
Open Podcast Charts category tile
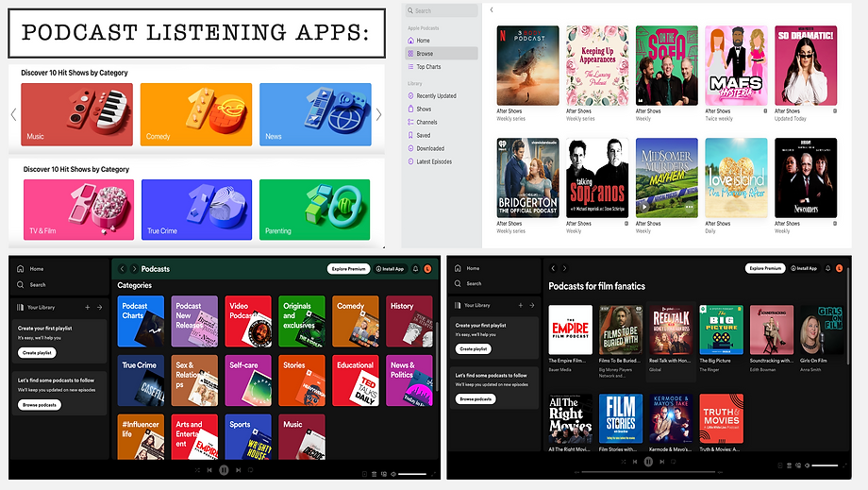coord(141,322)
